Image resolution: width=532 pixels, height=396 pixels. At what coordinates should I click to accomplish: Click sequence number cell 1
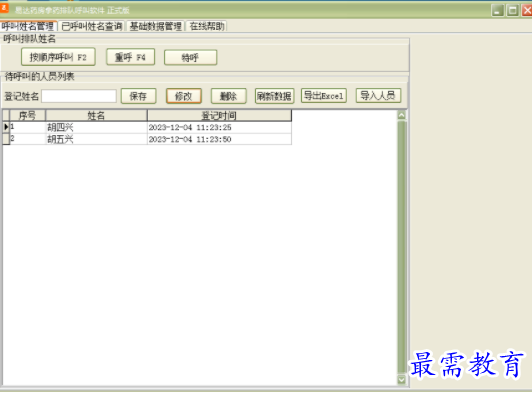coord(28,127)
